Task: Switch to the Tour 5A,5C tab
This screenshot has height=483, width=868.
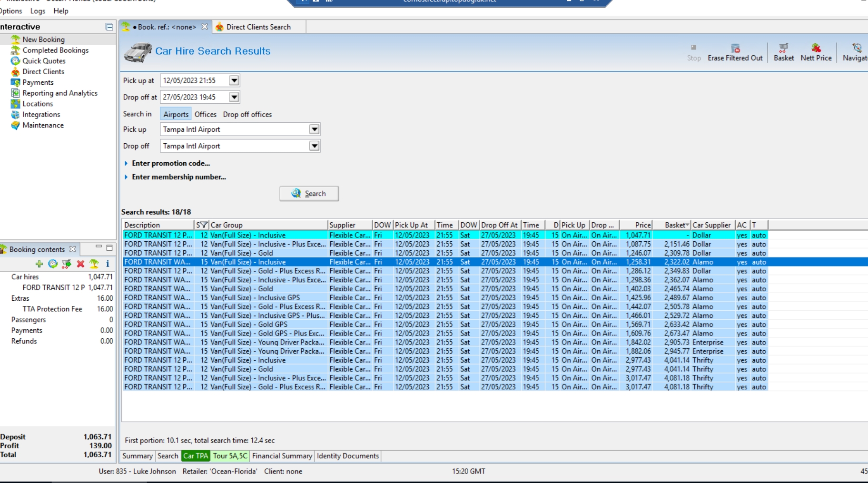Action: [x=230, y=456]
